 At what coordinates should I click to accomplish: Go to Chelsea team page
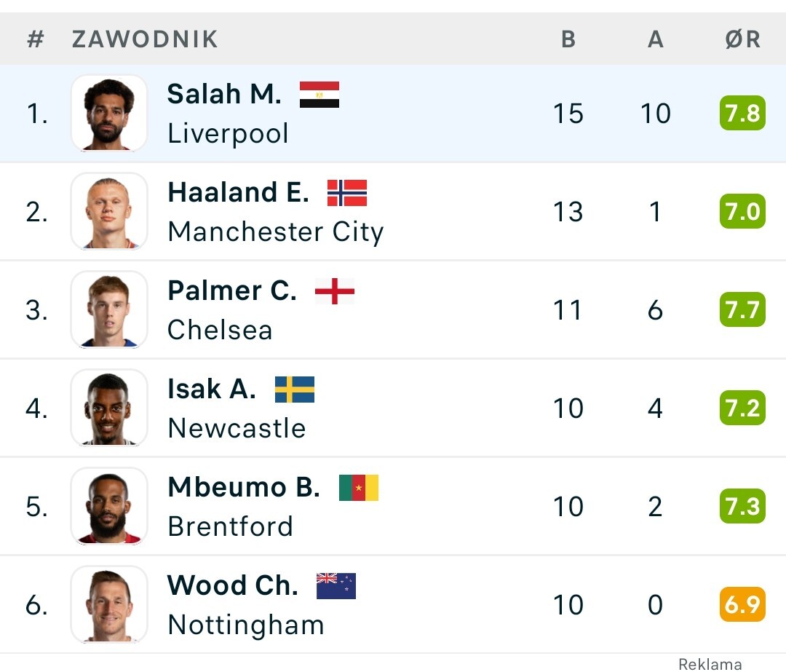(220, 330)
